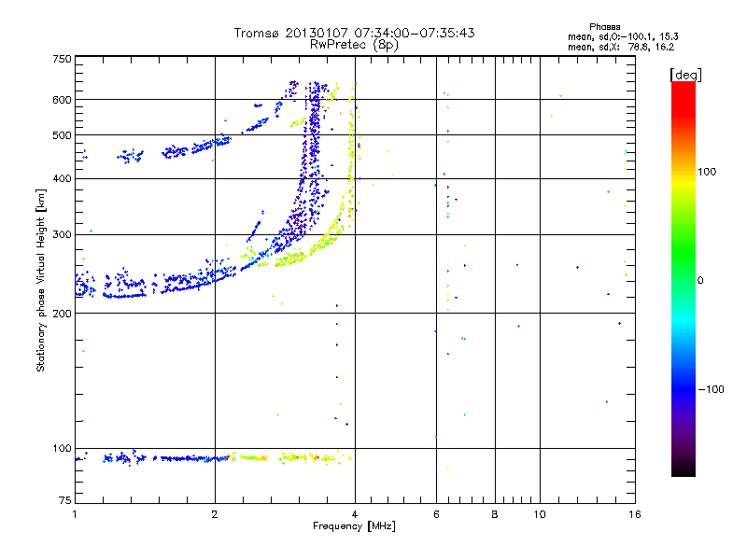
Task: Click the Phases heading in the corner
Action: pos(604,27)
